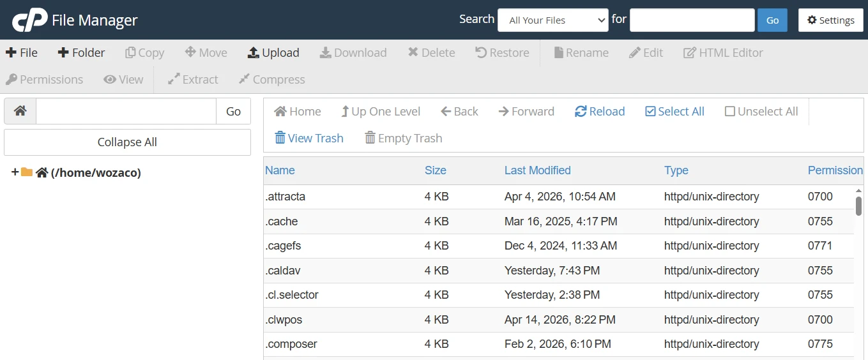Click the Move toolbar icon

(x=190, y=53)
